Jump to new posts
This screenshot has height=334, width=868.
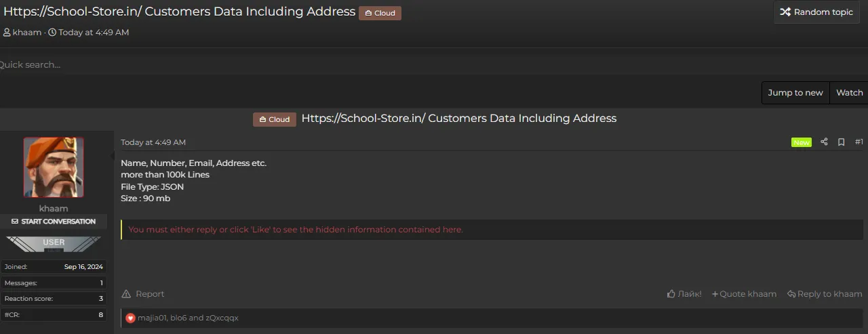click(795, 93)
